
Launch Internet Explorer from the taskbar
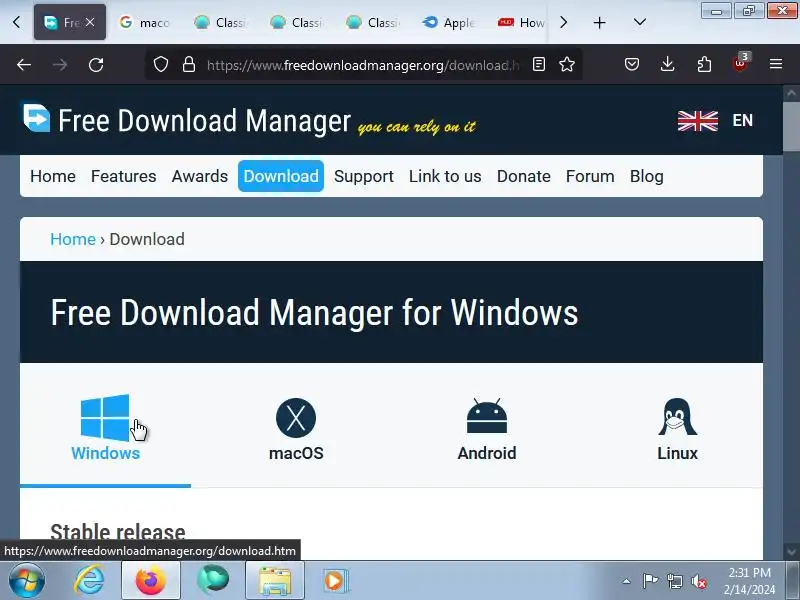pyautogui.click(x=89, y=581)
